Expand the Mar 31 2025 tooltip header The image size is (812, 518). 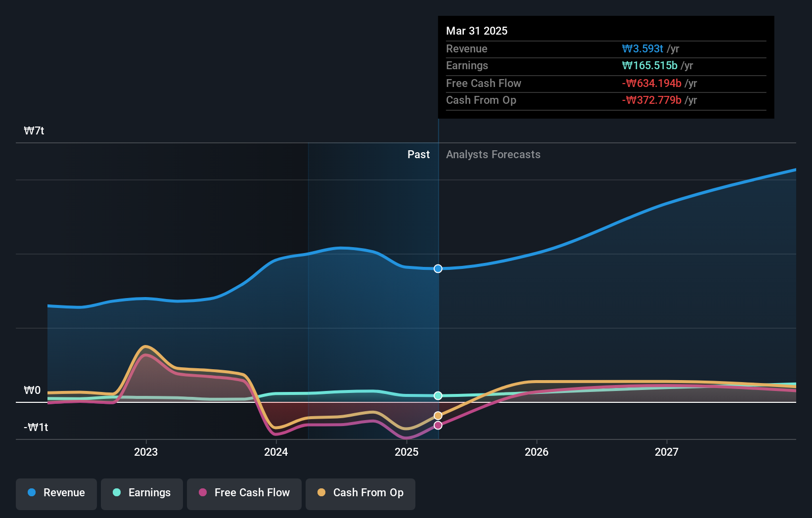(x=476, y=31)
